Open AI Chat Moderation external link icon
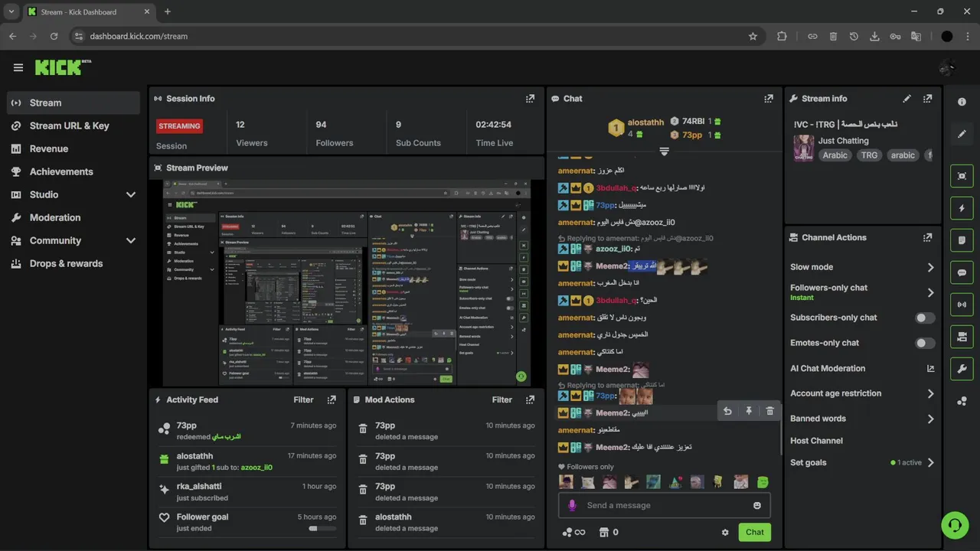Viewport: 980px width, 551px height. pyautogui.click(x=930, y=368)
